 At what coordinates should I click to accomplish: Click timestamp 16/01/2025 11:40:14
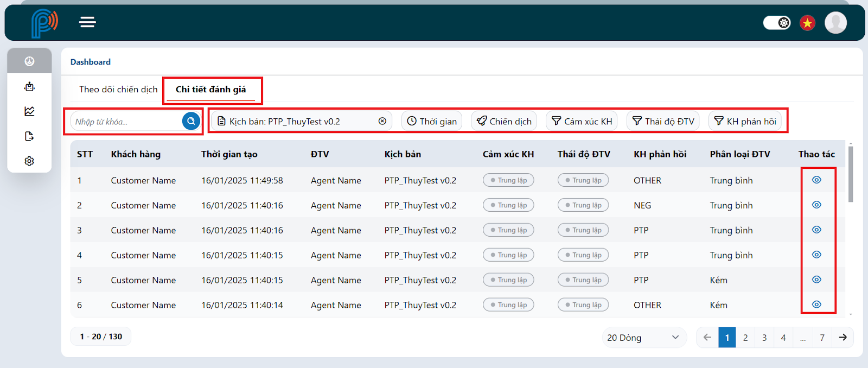pyautogui.click(x=242, y=305)
